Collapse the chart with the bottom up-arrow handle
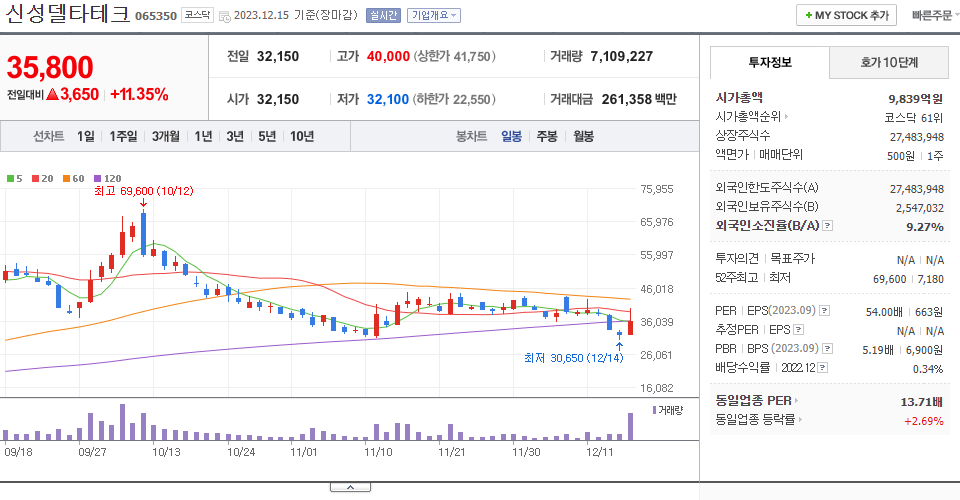Screen dimensions: 960x500 (350, 487)
